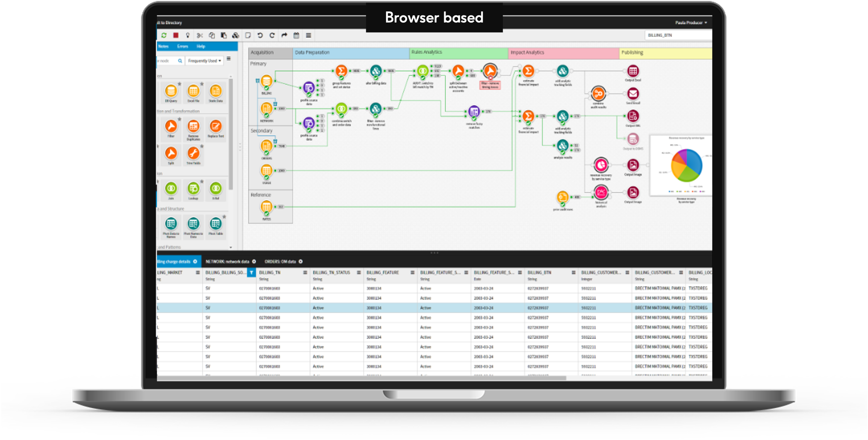Select the Excel File node
Viewport: 868px width, 440px height.
click(x=193, y=91)
